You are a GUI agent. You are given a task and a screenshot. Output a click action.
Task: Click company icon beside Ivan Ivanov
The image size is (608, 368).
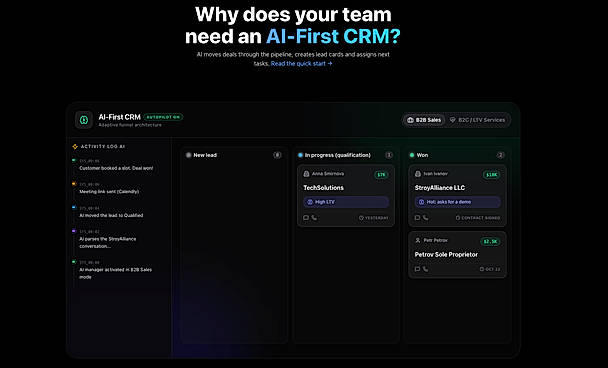[418, 174]
